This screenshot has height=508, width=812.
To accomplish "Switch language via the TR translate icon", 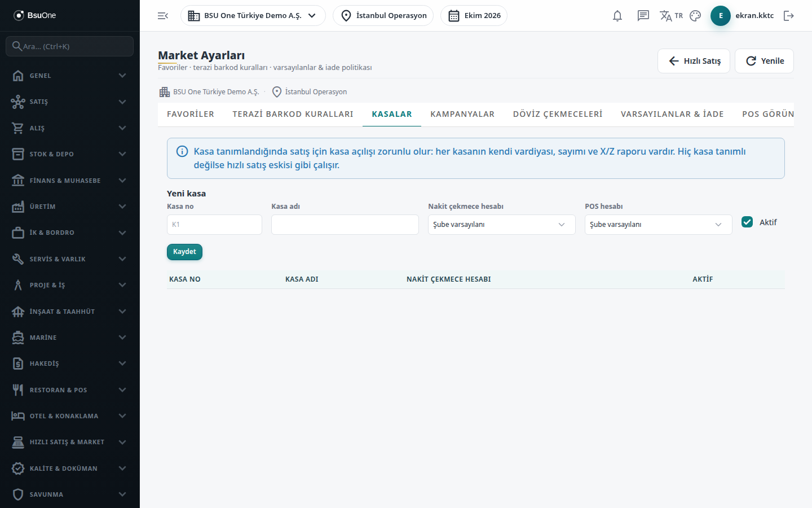I will click(671, 16).
